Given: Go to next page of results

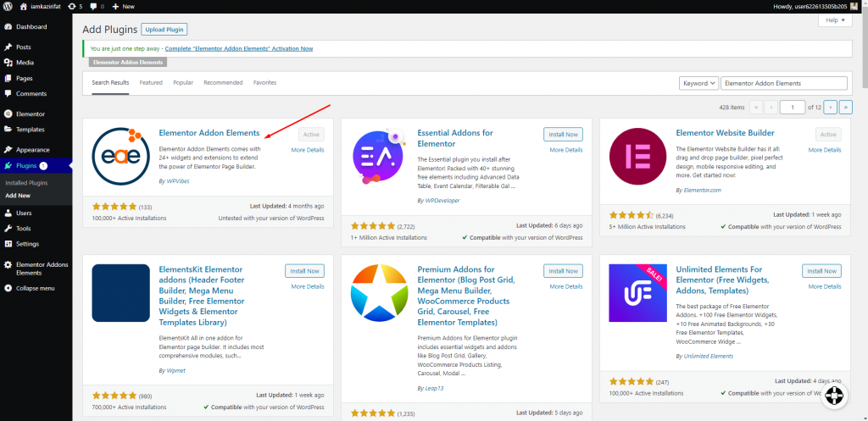Looking at the screenshot, I should (830, 107).
